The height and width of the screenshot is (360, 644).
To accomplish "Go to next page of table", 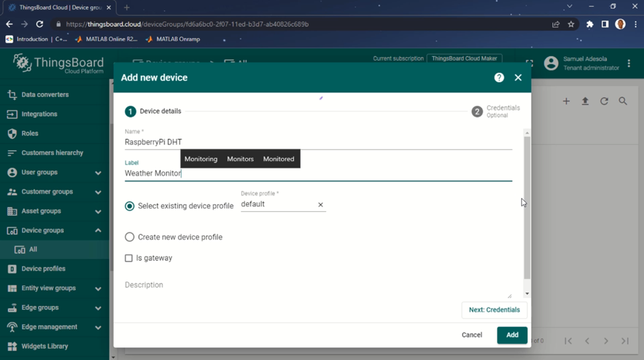I will pyautogui.click(x=606, y=341).
